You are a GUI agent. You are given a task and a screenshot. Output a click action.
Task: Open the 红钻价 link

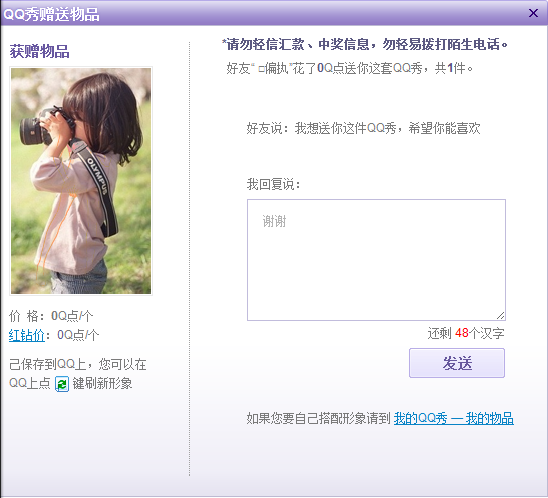click(x=27, y=335)
